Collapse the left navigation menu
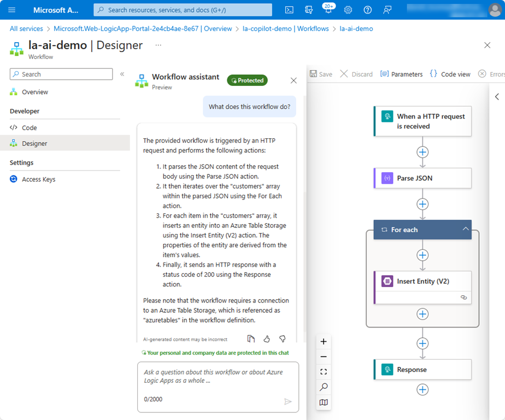505x420 pixels. point(122,74)
